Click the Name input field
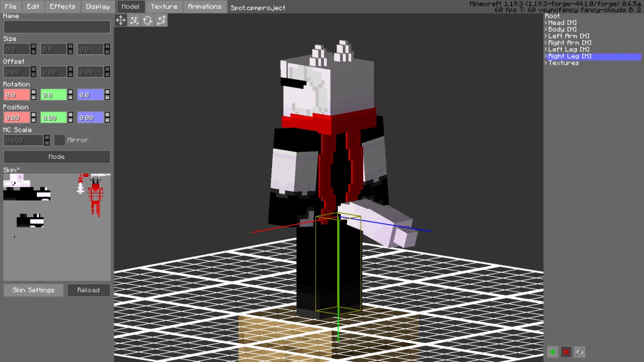 point(57,27)
